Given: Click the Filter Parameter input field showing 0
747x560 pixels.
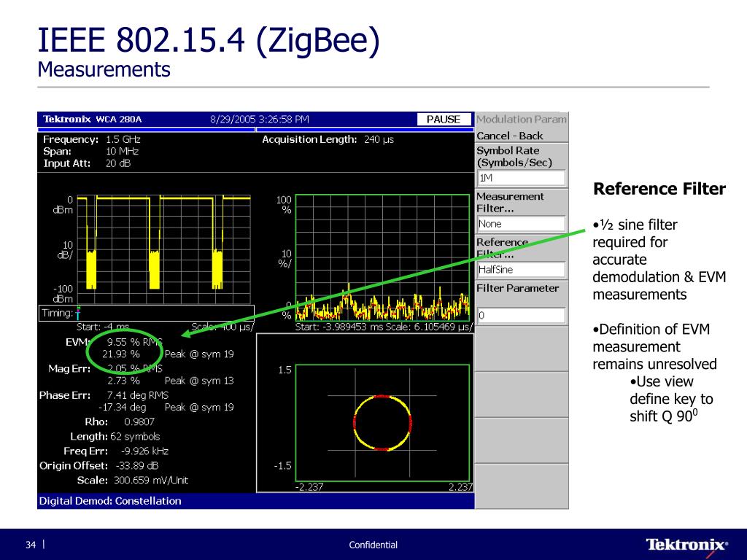Looking at the screenshot, I should click(521, 315).
